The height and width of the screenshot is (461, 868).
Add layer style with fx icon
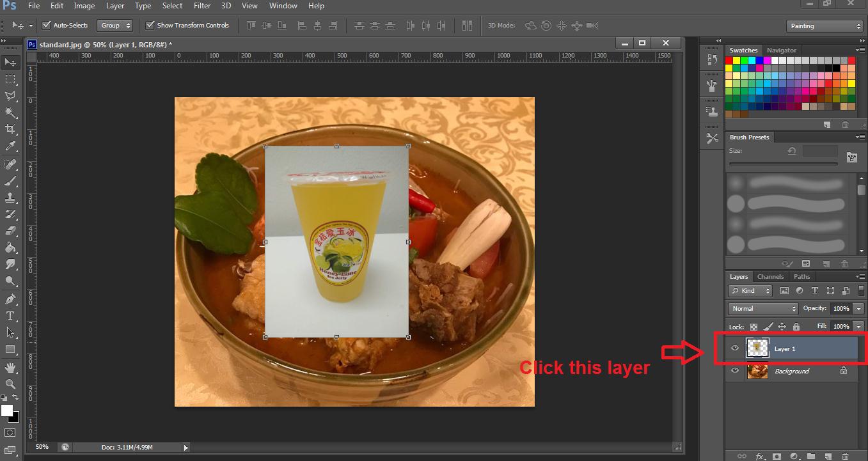pyautogui.click(x=760, y=456)
